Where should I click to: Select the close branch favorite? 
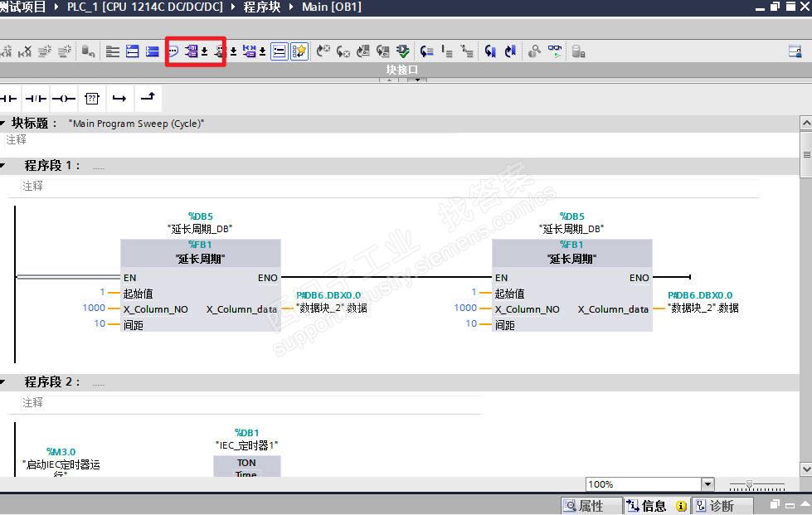pos(148,97)
